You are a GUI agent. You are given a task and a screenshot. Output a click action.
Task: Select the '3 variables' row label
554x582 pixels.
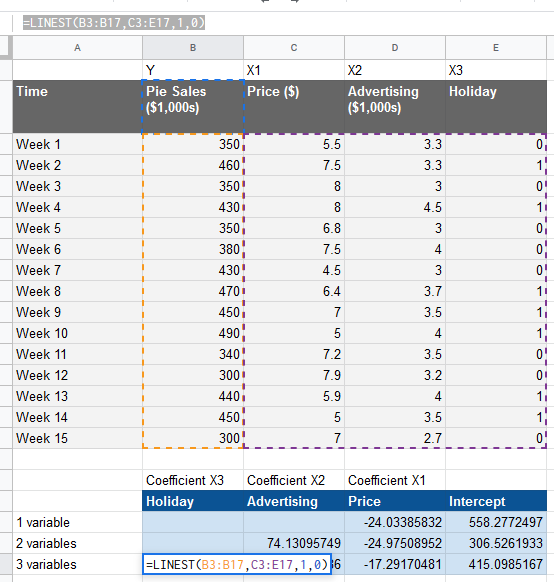pos(77,565)
